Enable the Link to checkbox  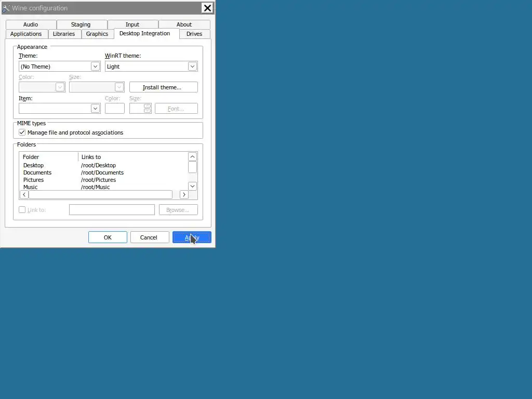[22, 210]
